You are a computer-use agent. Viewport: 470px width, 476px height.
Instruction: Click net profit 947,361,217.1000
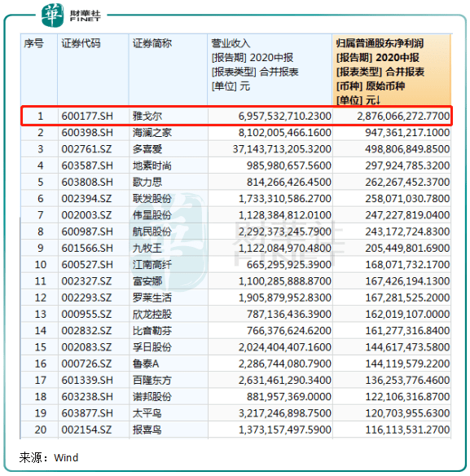tap(407, 133)
